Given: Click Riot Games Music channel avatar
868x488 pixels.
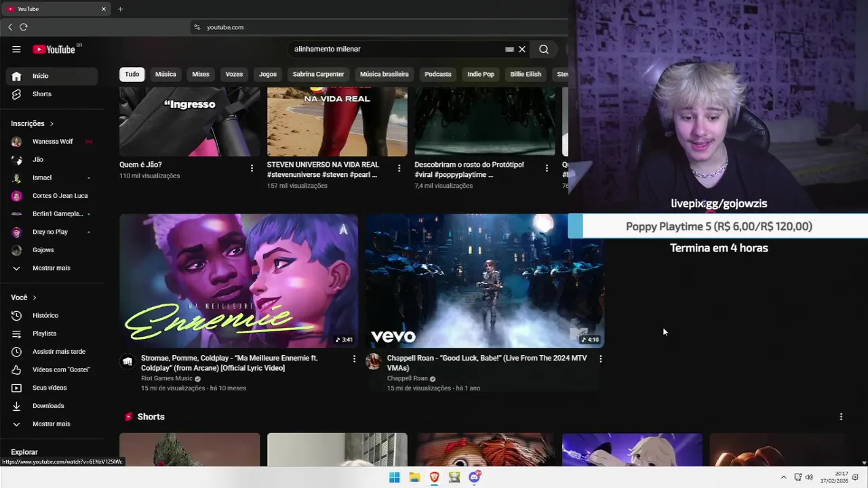Looking at the screenshot, I should [127, 361].
